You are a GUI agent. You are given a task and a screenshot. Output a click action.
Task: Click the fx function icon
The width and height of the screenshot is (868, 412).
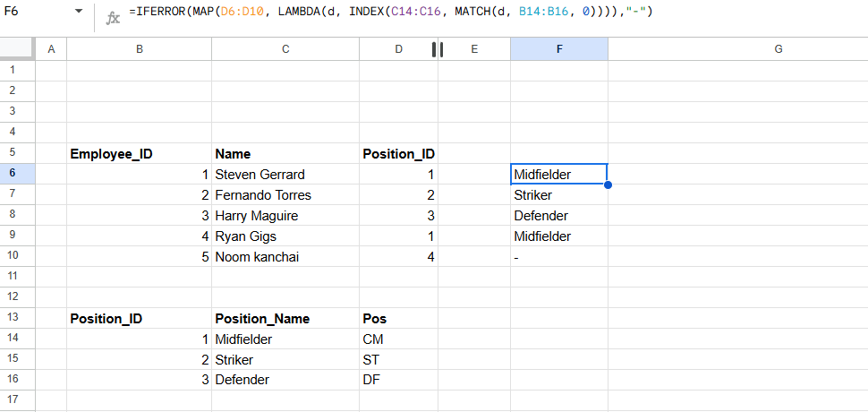pos(113,18)
